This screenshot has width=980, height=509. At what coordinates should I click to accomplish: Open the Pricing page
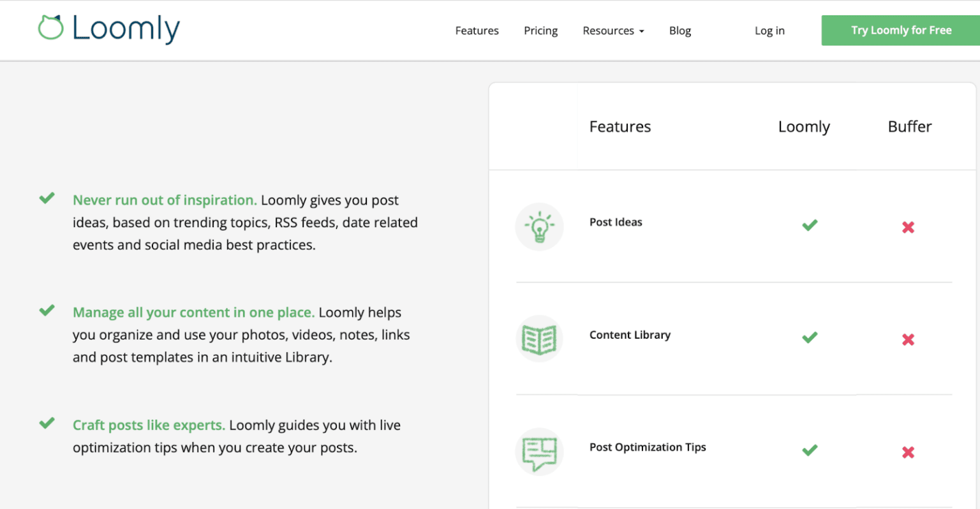pos(540,30)
